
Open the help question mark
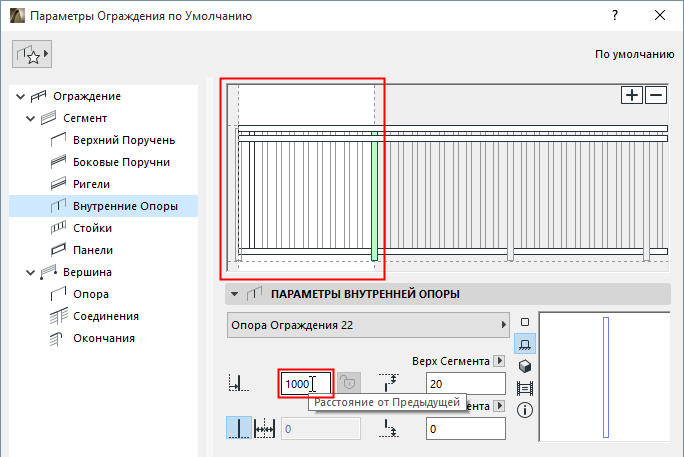(615, 16)
